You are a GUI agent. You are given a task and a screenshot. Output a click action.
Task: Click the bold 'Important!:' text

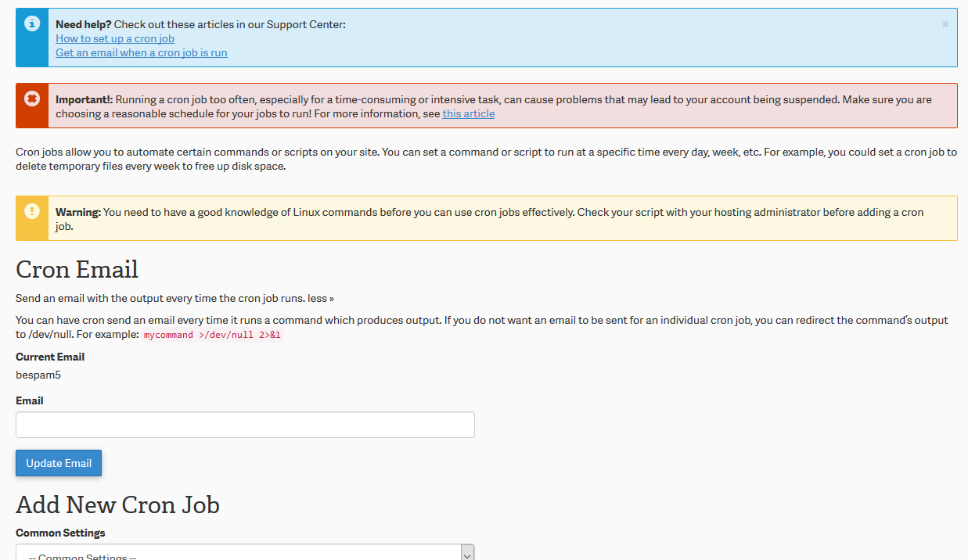(x=85, y=99)
